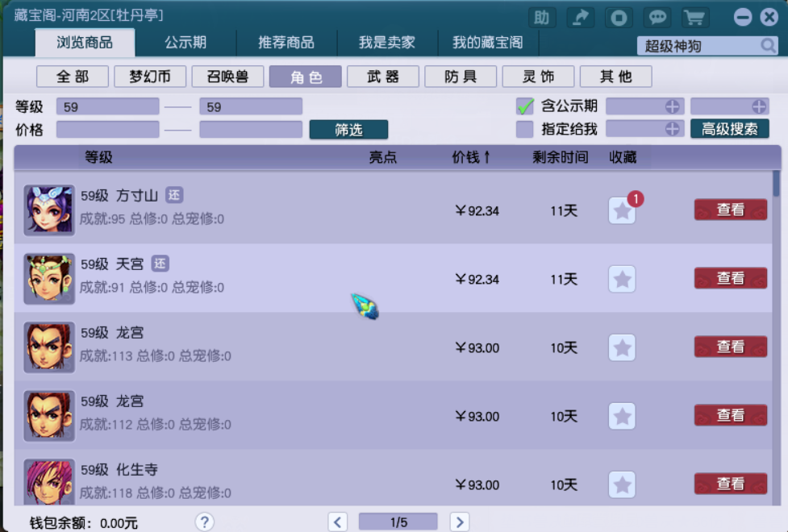Click the 筛选 filter button

point(348,130)
